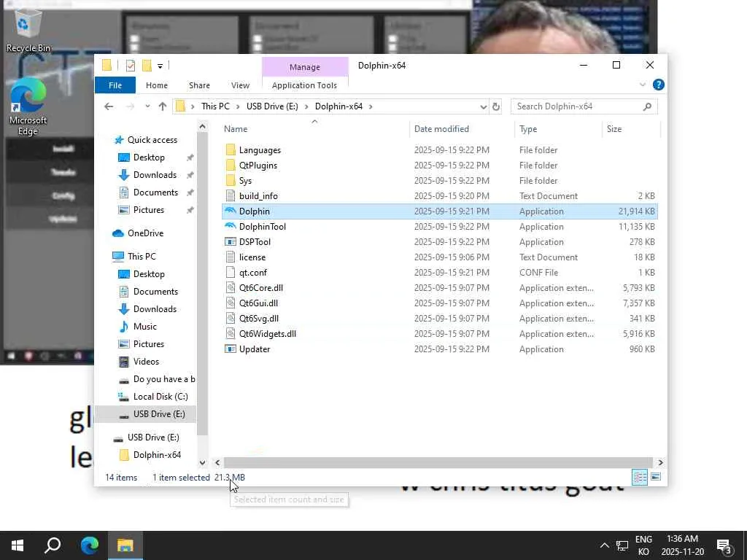The height and width of the screenshot is (560, 747).
Task: Click the horizontal scrollbar right arrow
Action: (660, 462)
